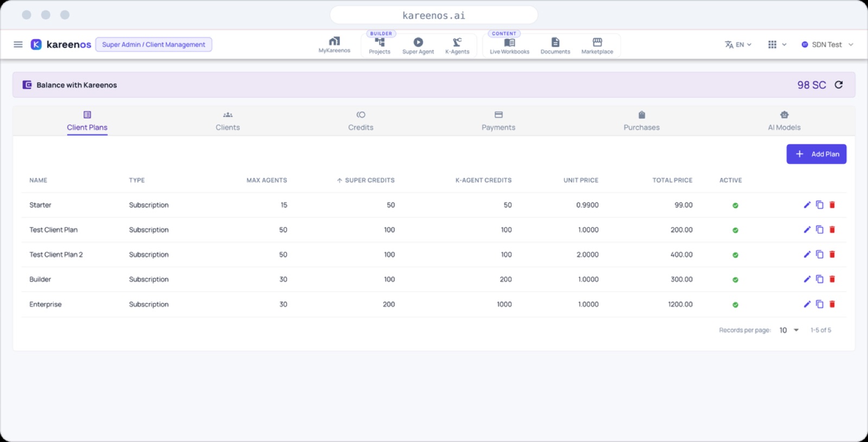
Task: Switch to the Payments tab
Action: coord(499,121)
